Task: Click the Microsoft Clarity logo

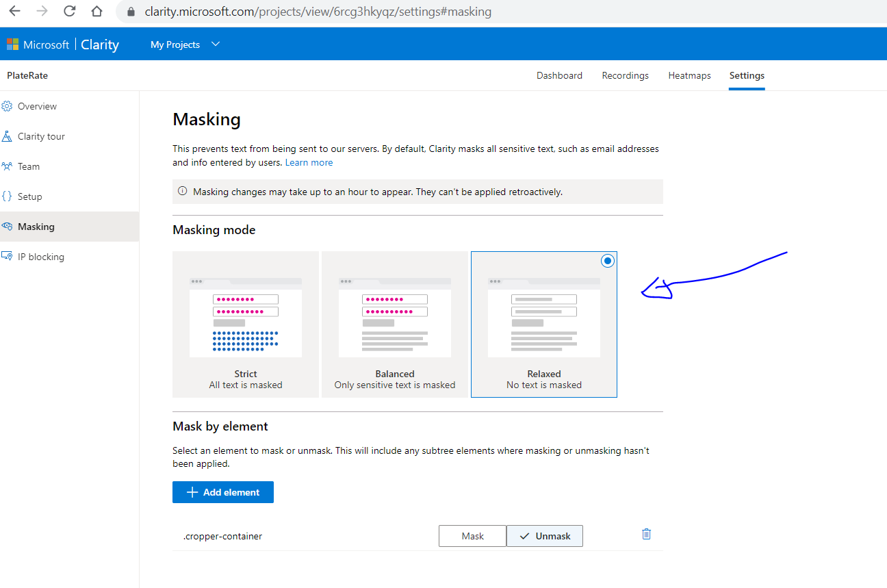Action: click(x=64, y=44)
